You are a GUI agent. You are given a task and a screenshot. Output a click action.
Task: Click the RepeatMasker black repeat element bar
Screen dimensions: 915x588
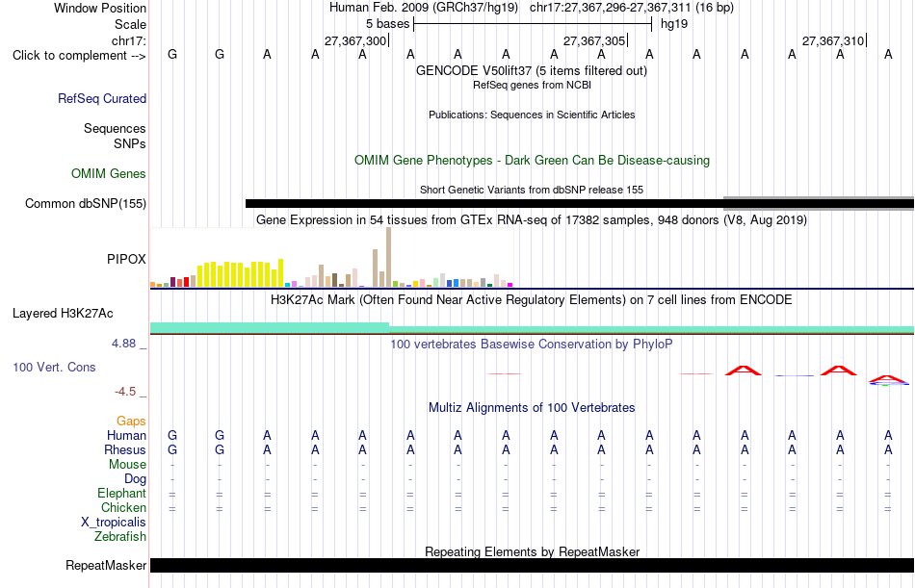point(533,565)
